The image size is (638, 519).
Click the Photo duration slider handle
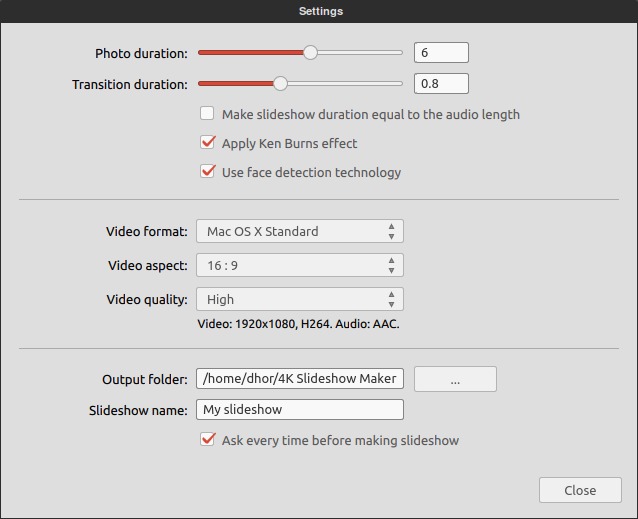tap(310, 52)
